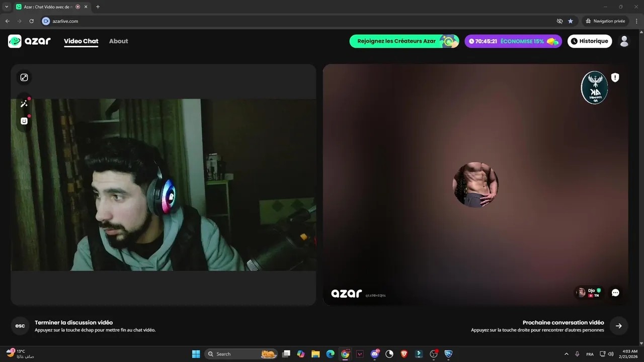This screenshot has height=362, width=644.
Task: Switch to the Video Chat tab
Action: [81, 41]
